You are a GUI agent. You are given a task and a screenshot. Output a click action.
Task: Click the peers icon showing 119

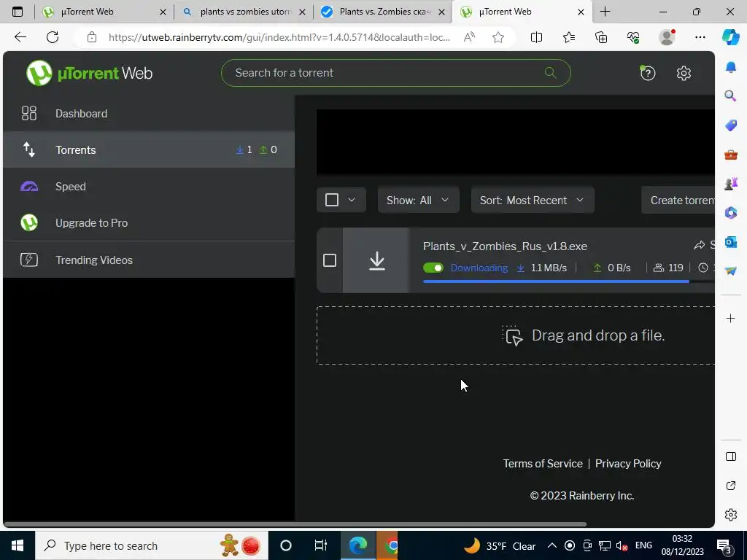(x=659, y=268)
